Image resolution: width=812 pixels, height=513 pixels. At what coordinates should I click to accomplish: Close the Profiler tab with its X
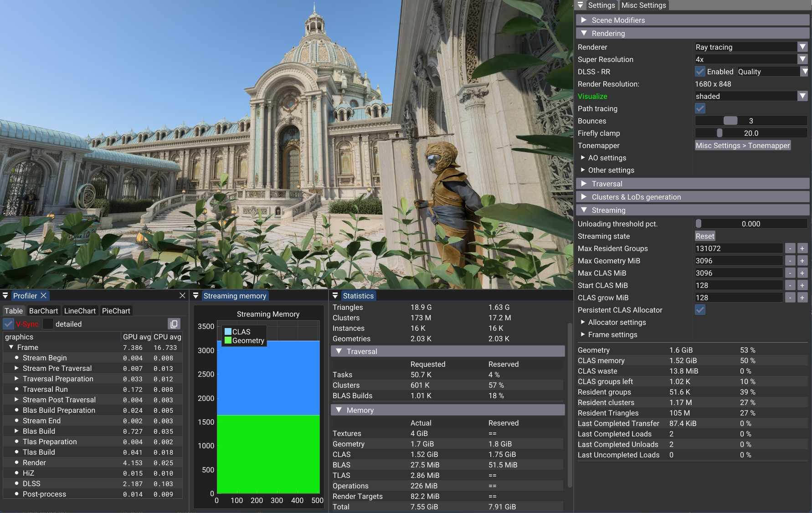44,296
